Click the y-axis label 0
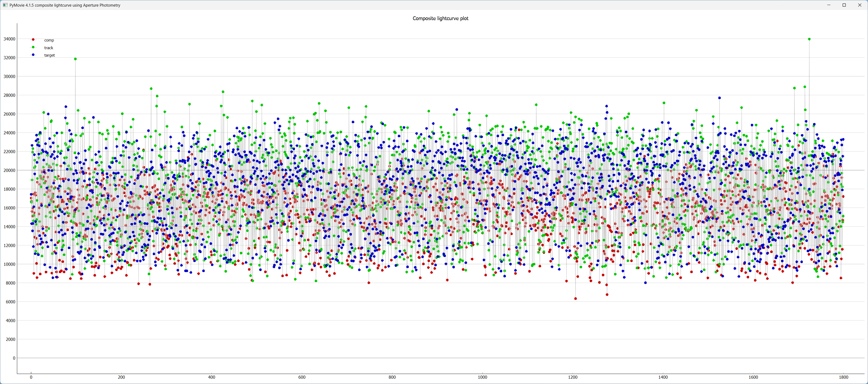Viewport: 868px width, 384px height. pyautogui.click(x=14, y=358)
